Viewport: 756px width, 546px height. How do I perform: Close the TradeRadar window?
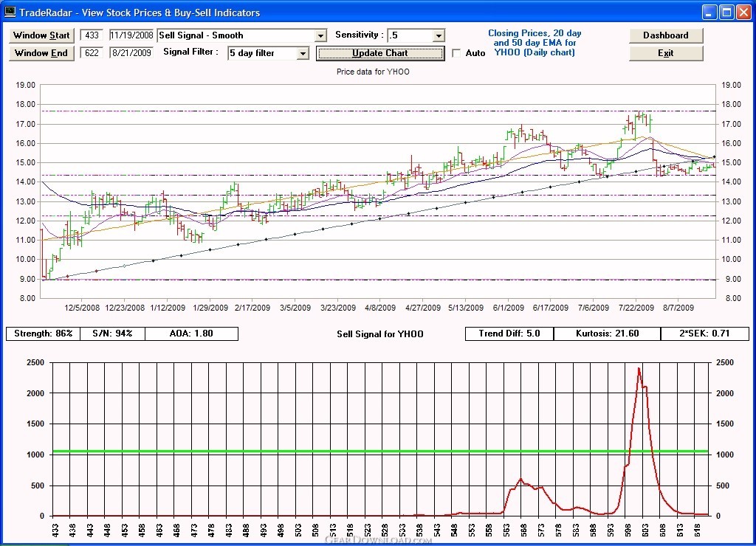(x=743, y=12)
